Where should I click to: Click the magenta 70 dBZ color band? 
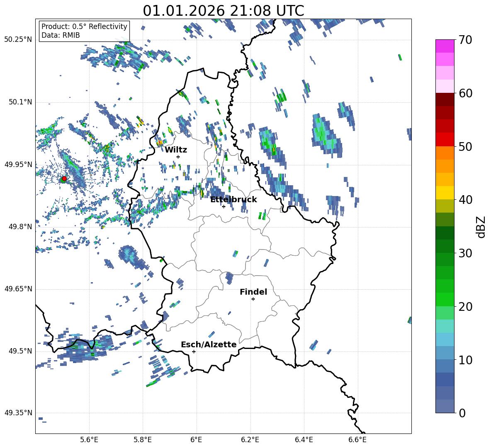click(445, 46)
